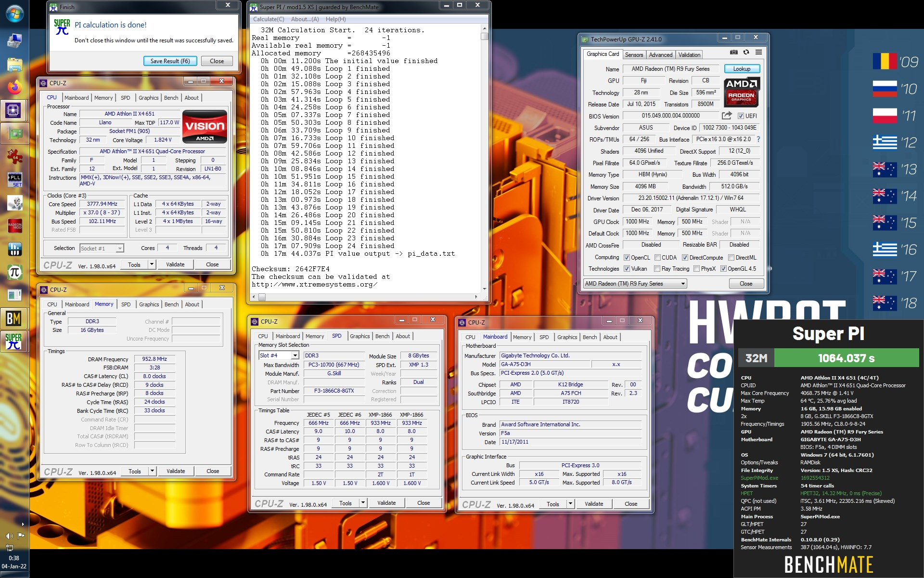Open Windows Explorer folder icon on taskbar

click(14, 64)
